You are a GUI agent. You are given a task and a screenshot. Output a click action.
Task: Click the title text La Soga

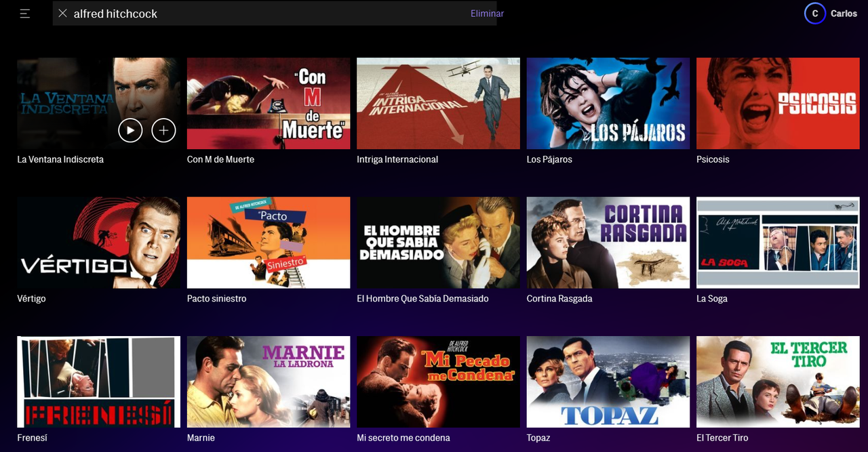click(712, 298)
